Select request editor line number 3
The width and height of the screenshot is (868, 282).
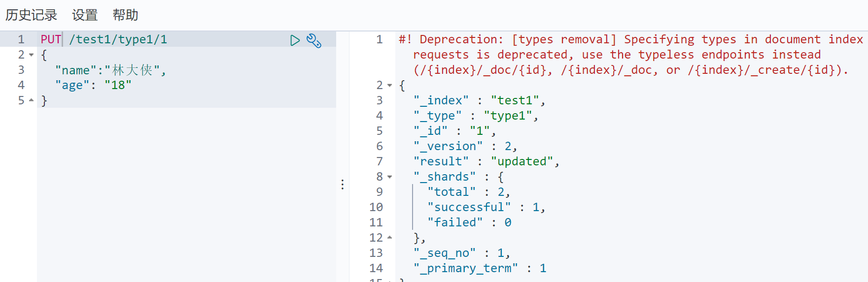pyautogui.click(x=21, y=70)
